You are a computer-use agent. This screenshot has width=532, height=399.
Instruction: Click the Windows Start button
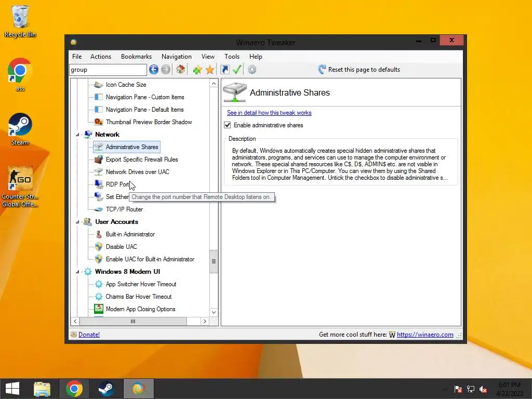point(12,389)
